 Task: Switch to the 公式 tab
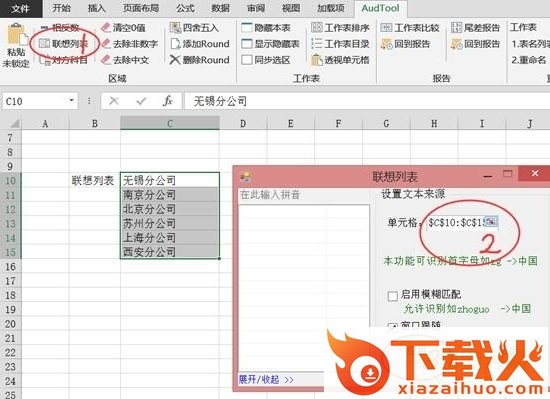coord(185,8)
